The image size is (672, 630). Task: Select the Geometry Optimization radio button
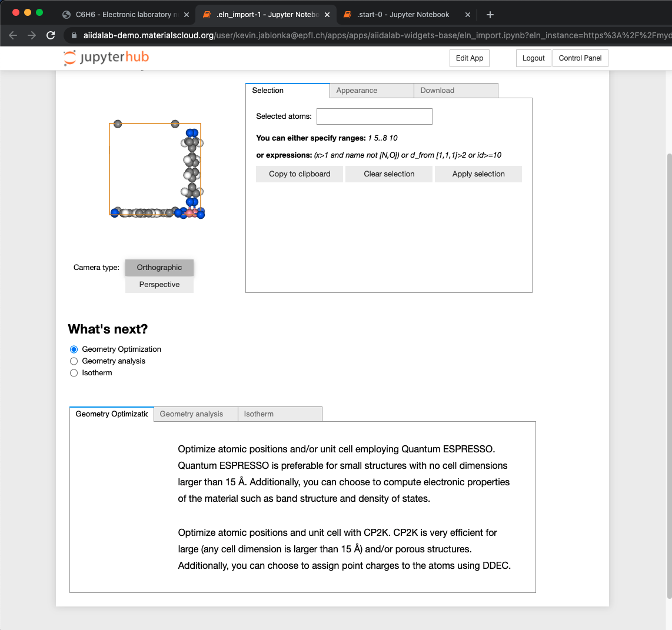click(x=74, y=349)
